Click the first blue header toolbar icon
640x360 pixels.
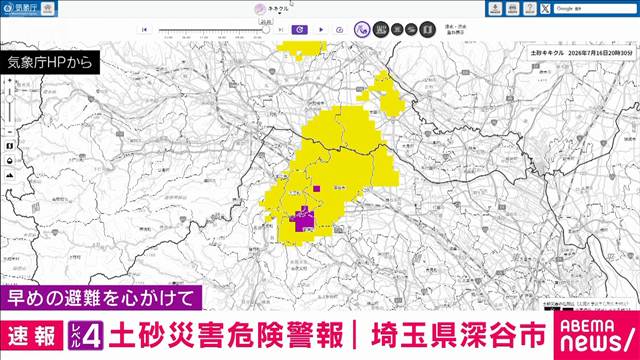[495, 8]
